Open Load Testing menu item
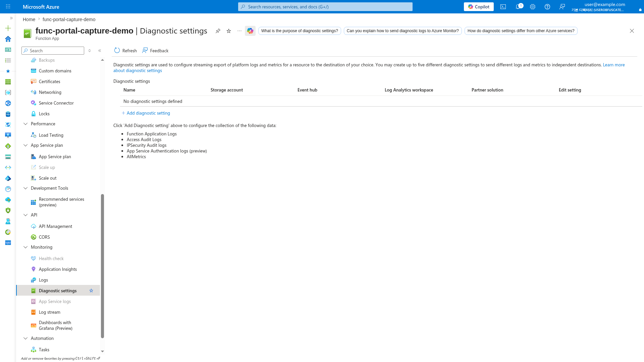 click(x=58, y=135)
